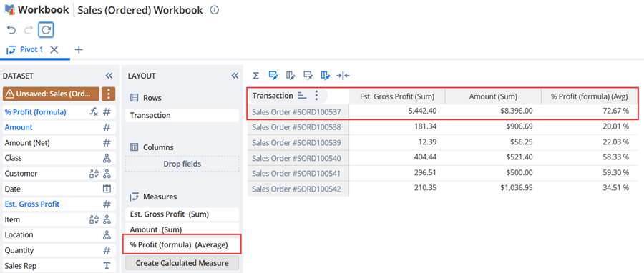Click the $8,396.00 amount cell

click(x=493, y=111)
